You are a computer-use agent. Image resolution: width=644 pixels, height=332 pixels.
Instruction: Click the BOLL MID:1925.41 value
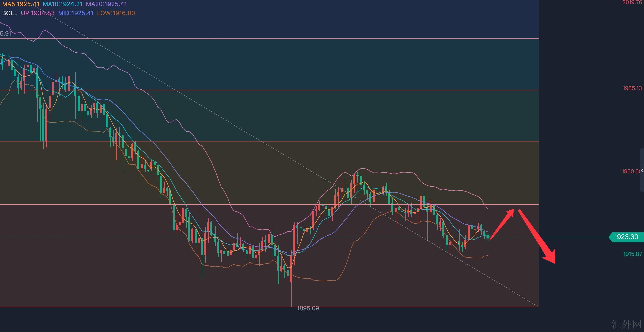tap(76, 13)
